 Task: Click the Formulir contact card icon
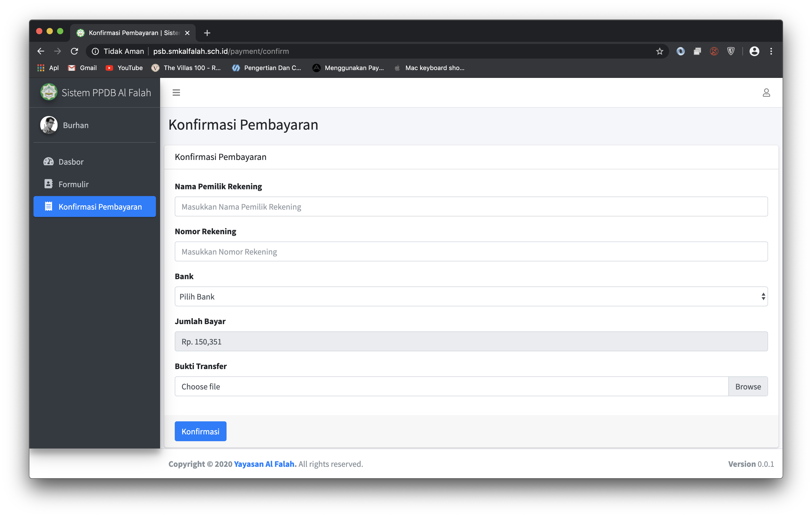click(49, 184)
